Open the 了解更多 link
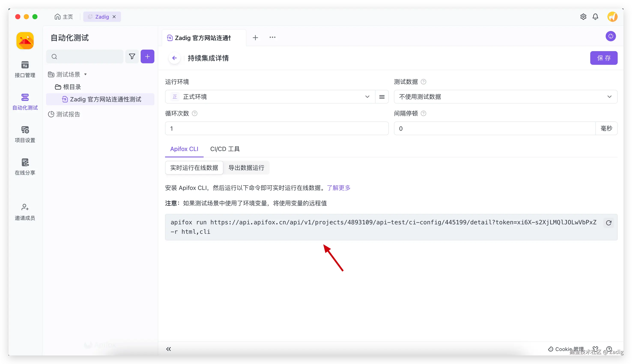Viewport: 632px width, 364px height. (338, 188)
